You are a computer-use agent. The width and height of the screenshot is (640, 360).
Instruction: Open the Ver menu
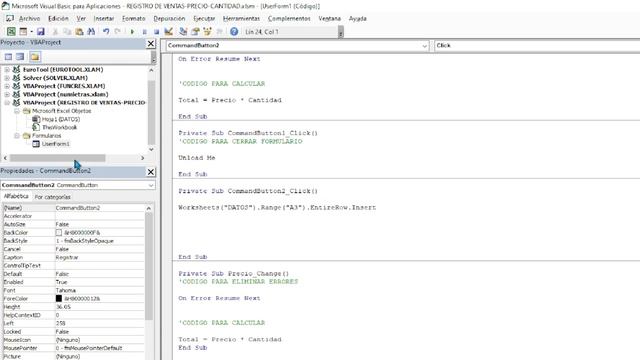click(x=81, y=18)
